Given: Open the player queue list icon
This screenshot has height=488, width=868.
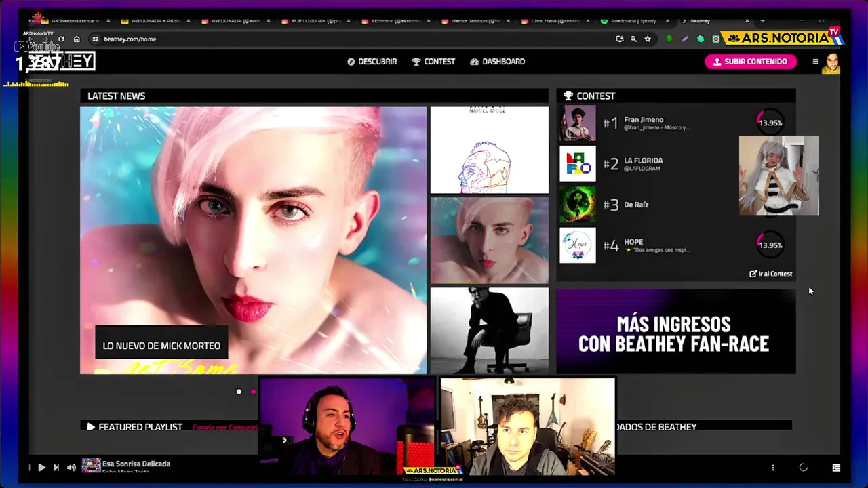Looking at the screenshot, I should (x=836, y=467).
